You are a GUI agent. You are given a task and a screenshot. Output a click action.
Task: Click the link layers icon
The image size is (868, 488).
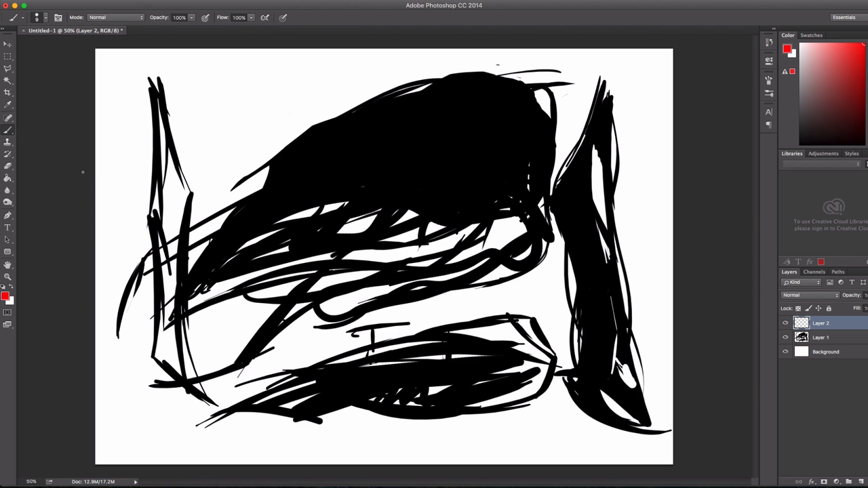coord(798,482)
